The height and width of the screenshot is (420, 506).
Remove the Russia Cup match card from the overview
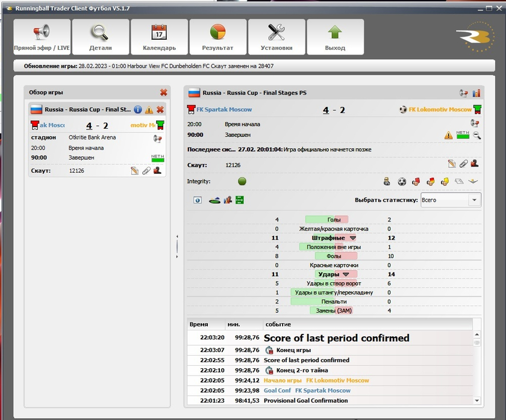click(160, 110)
